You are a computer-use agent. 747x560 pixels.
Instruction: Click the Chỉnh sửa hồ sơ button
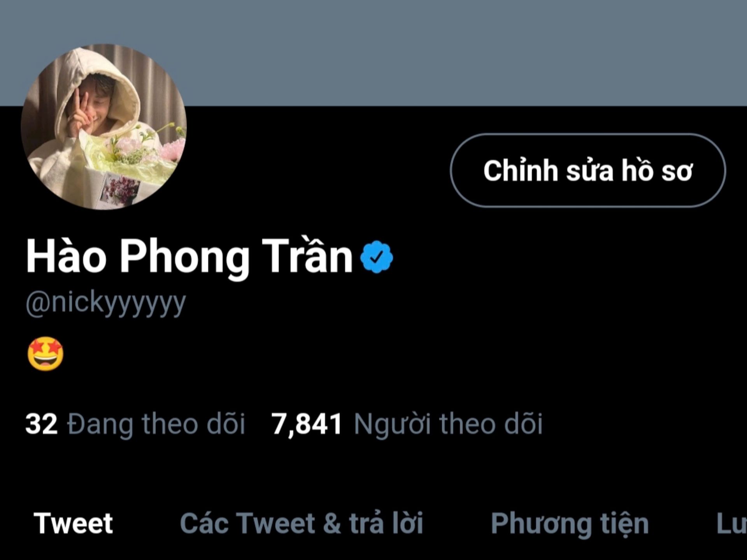[x=588, y=170]
